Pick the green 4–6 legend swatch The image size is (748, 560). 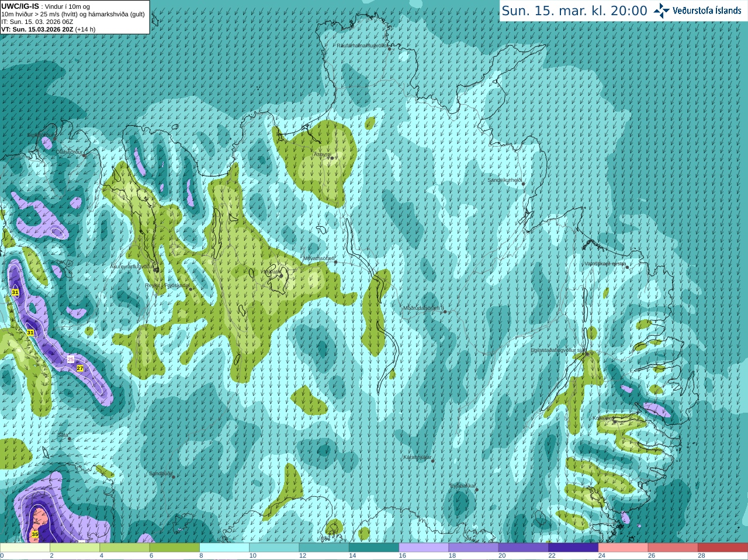[x=124, y=548]
